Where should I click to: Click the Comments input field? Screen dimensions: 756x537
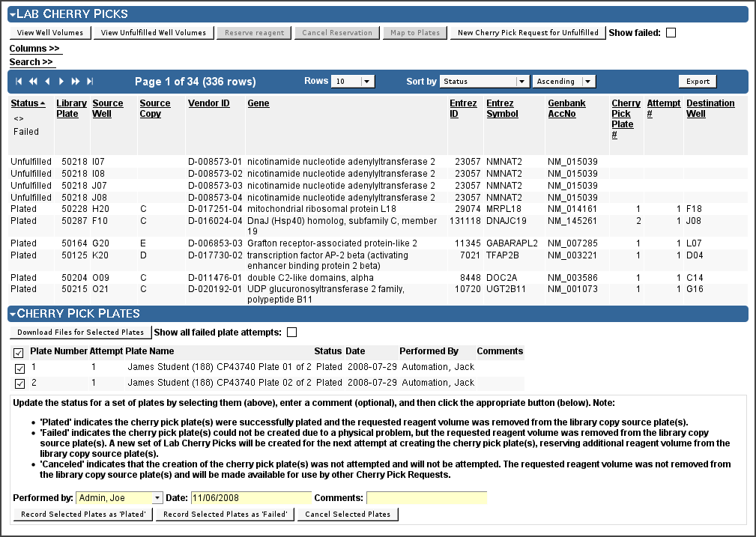point(426,498)
